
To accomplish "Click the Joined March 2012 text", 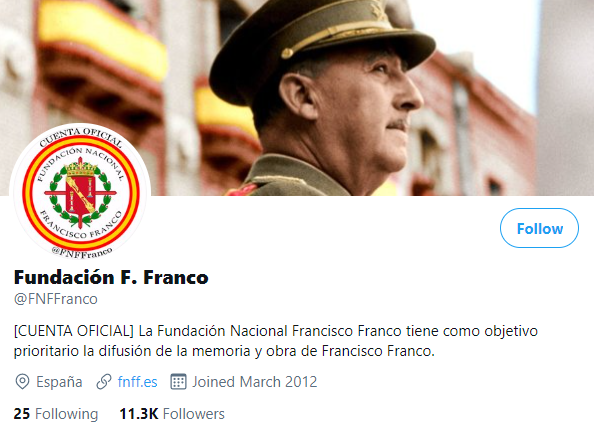I will tap(255, 382).
